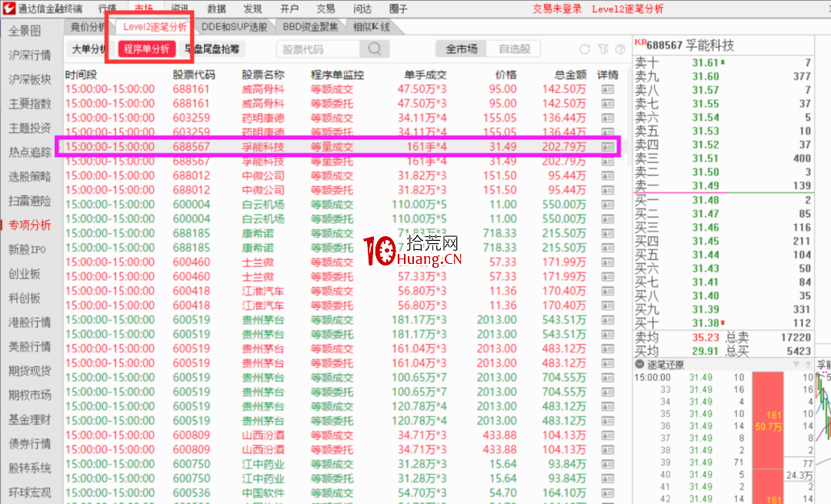Open detail icon for first 688161 row
Viewport: 831px width, 504px height.
pos(607,89)
